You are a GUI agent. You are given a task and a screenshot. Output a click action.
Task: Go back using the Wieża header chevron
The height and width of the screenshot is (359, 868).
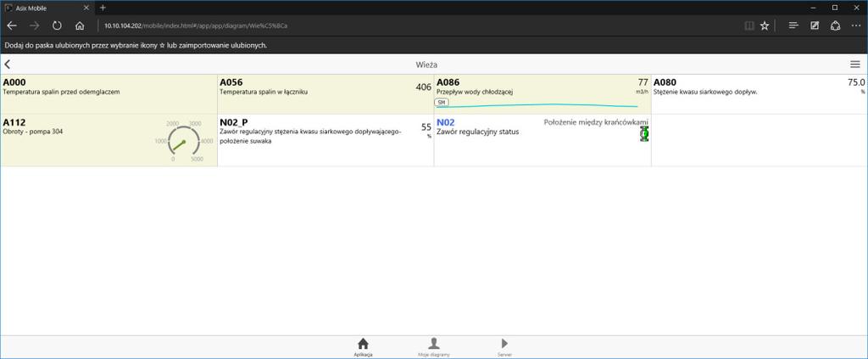point(7,65)
